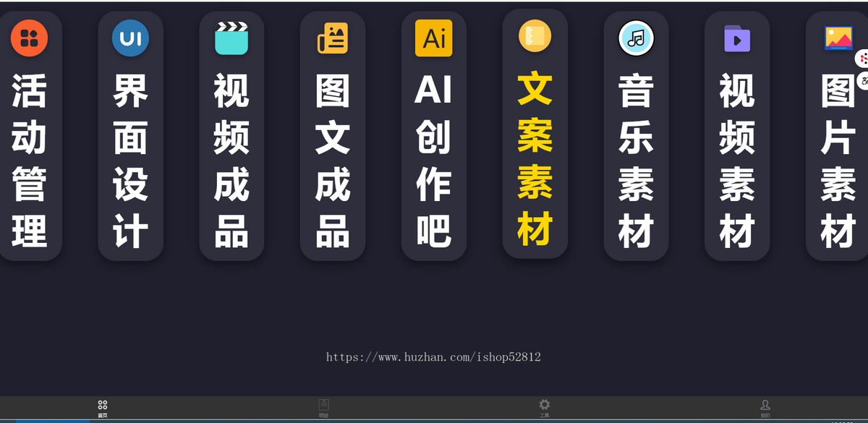
Task: Open the 活动管理 card label
Action: [x=29, y=161]
